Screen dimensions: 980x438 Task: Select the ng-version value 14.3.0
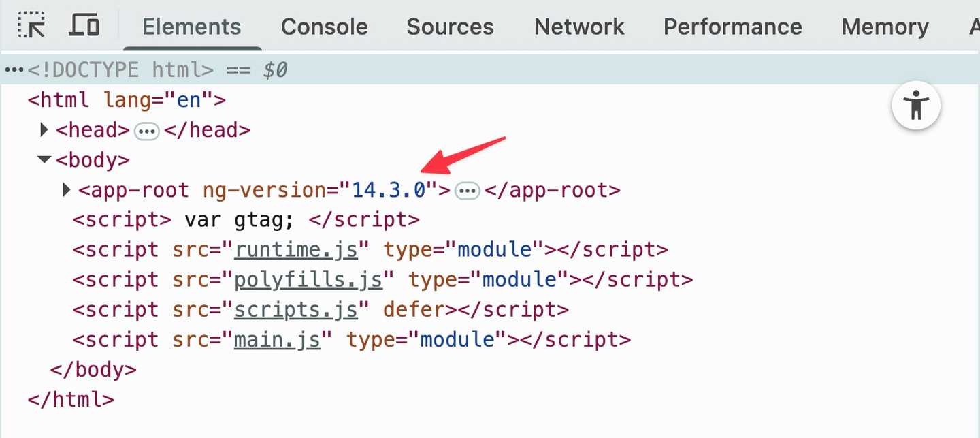pos(389,190)
